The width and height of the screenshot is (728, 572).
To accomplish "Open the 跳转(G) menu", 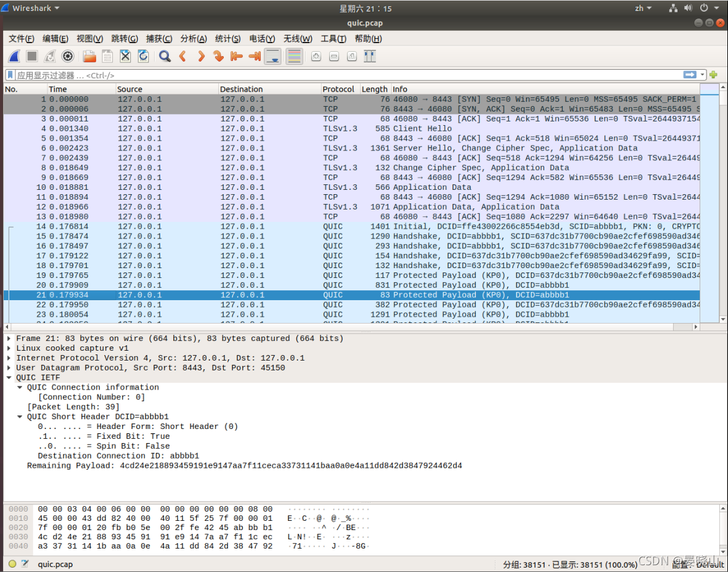I will [125, 39].
